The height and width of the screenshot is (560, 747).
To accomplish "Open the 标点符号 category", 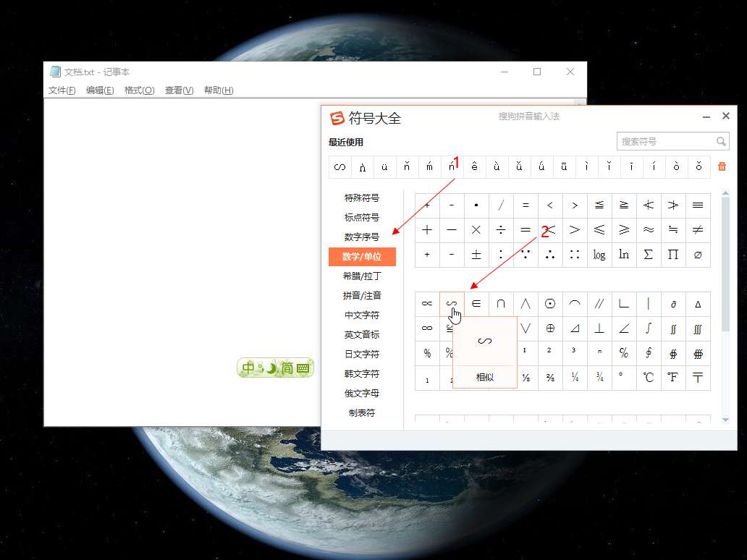I will tap(362, 217).
